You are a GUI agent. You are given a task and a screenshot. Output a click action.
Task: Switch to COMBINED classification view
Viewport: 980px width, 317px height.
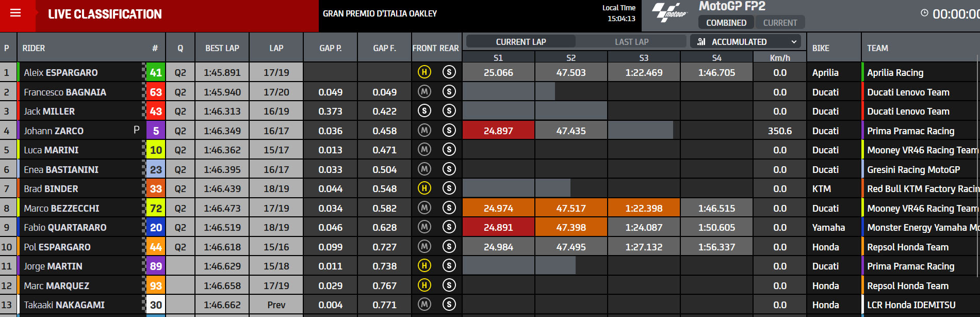pos(726,23)
